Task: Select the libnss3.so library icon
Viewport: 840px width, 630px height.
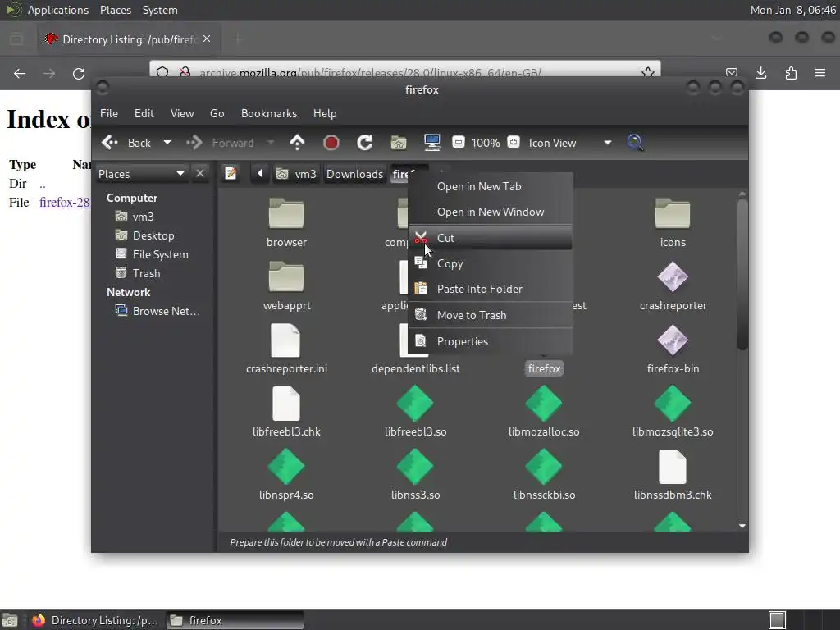Action: click(x=415, y=467)
